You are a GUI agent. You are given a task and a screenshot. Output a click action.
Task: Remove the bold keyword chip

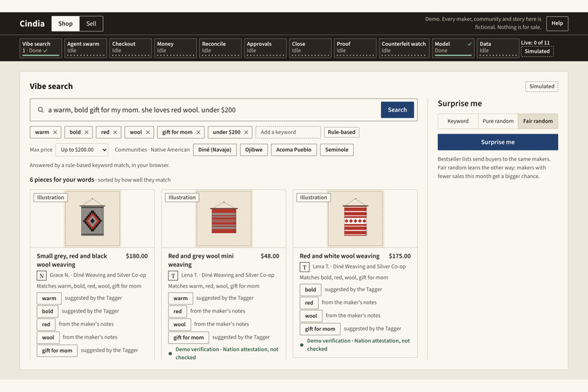tap(87, 132)
